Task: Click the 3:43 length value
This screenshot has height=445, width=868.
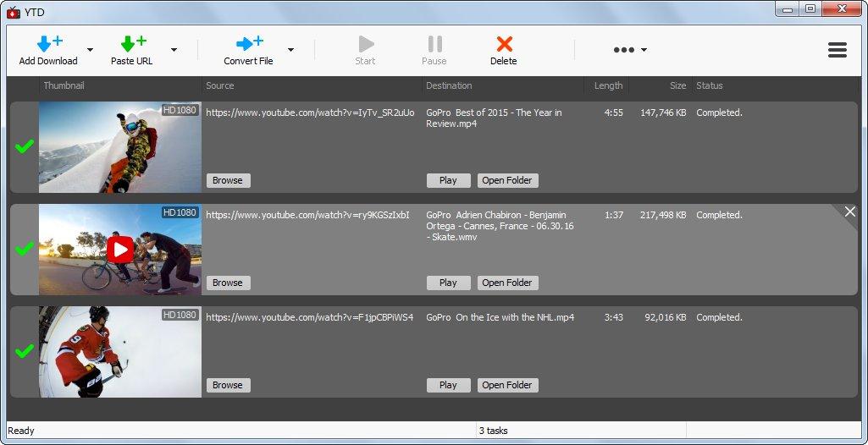Action: [613, 317]
